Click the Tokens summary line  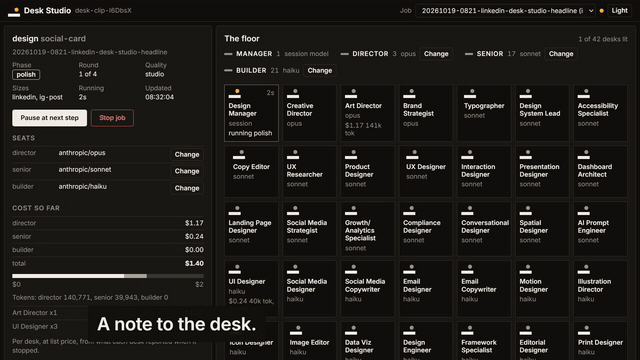[x=90, y=298]
